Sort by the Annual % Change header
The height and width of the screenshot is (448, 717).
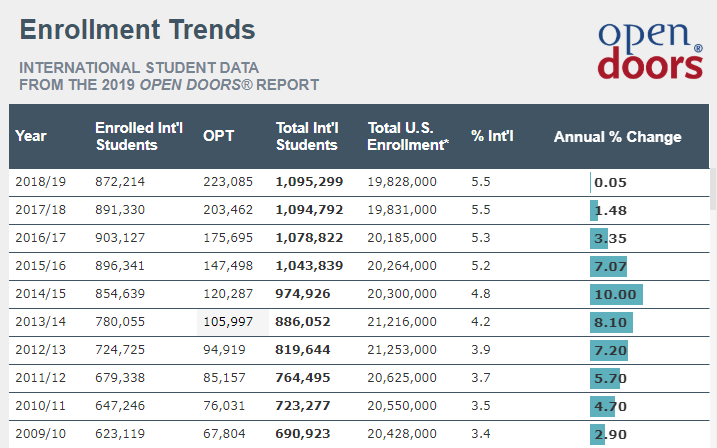click(617, 136)
